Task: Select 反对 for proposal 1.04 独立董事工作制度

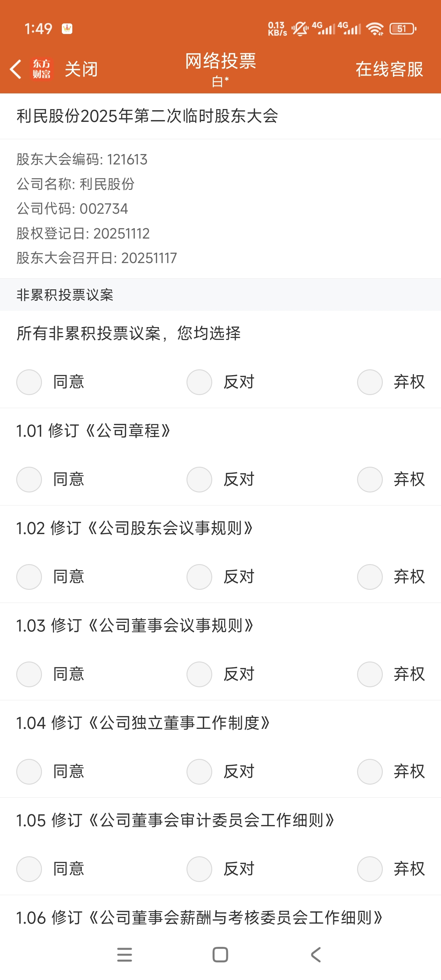Action: pos(199,771)
